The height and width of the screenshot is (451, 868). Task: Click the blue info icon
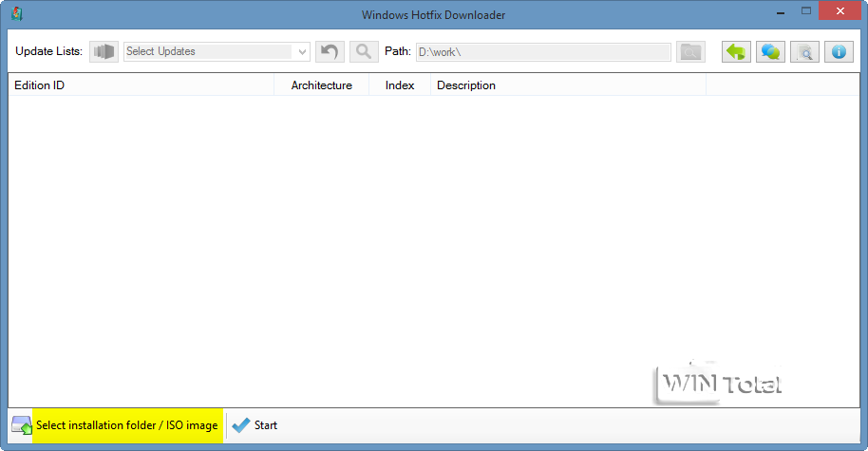pyautogui.click(x=839, y=52)
